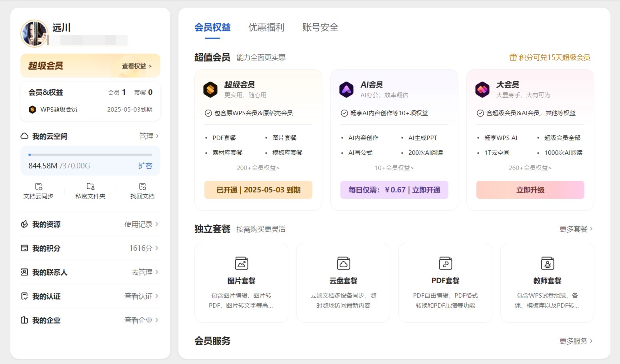620x364 pixels.
Task: Click the 套餐 0 count
Action: tap(143, 92)
